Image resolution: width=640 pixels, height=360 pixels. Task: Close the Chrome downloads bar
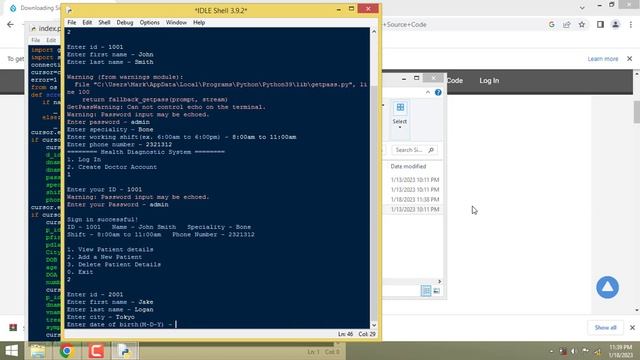click(632, 327)
